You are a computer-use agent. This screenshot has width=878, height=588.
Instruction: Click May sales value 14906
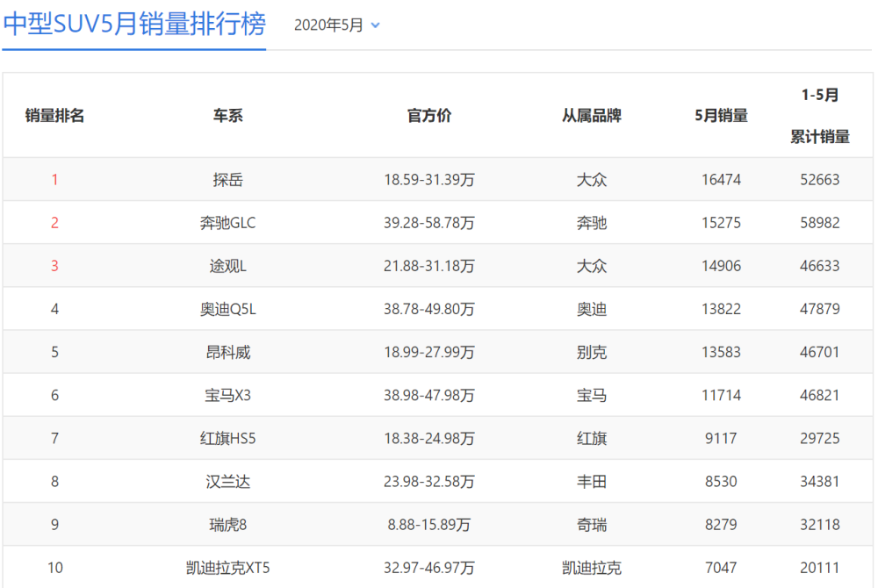[x=721, y=266]
